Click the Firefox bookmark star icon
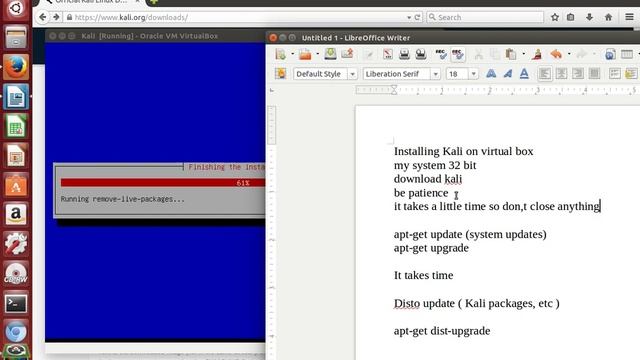This screenshot has width=640, height=360. coord(555,17)
